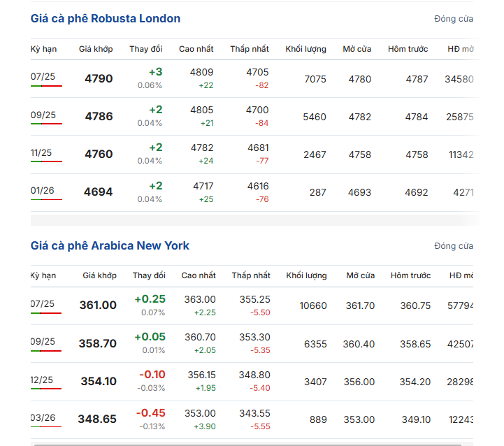Click Arabica table's 'Thấp nhất' column header
Image resolution: width=504 pixels, height=446 pixels.
coord(251,275)
